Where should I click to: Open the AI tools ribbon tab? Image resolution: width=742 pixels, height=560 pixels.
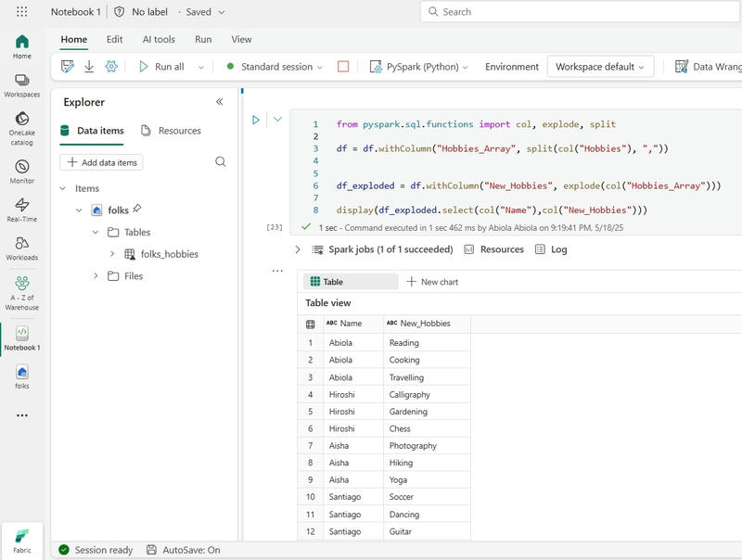159,40
